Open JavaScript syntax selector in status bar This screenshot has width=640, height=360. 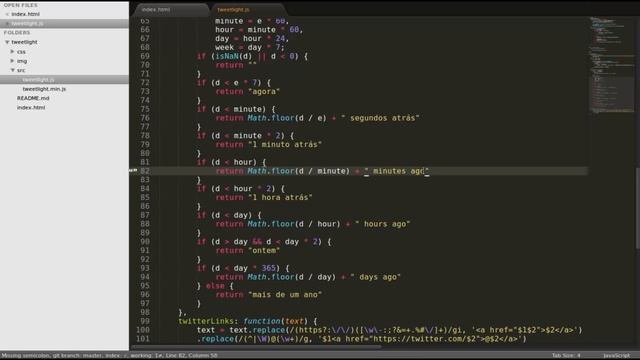tap(616, 356)
